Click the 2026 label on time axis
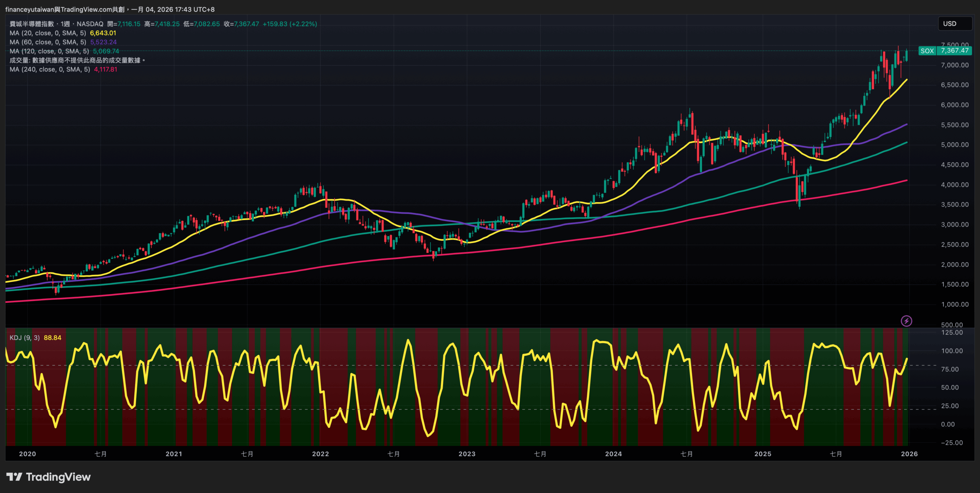Image resolution: width=980 pixels, height=493 pixels. 909,454
